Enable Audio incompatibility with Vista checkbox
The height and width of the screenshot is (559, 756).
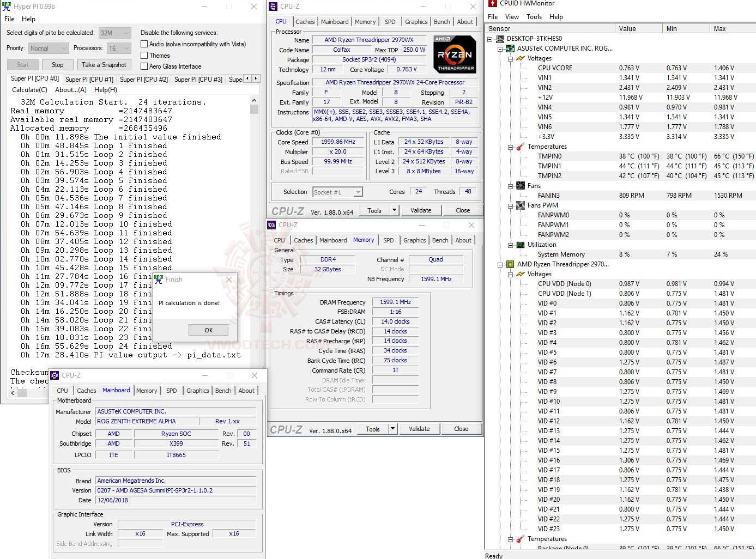pos(144,44)
